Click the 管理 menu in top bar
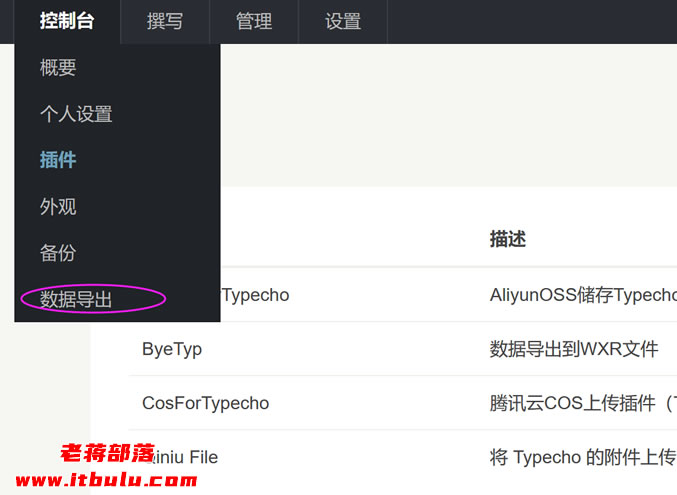 [x=254, y=21]
